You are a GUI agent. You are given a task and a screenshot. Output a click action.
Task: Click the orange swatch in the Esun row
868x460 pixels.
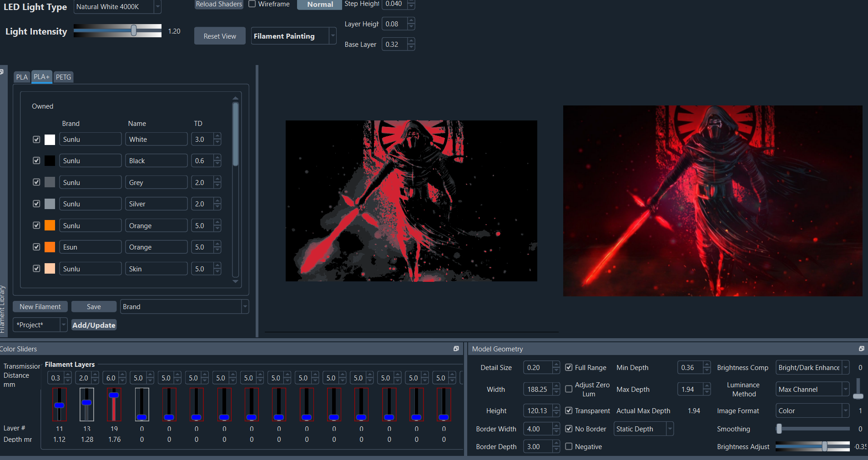click(50, 247)
